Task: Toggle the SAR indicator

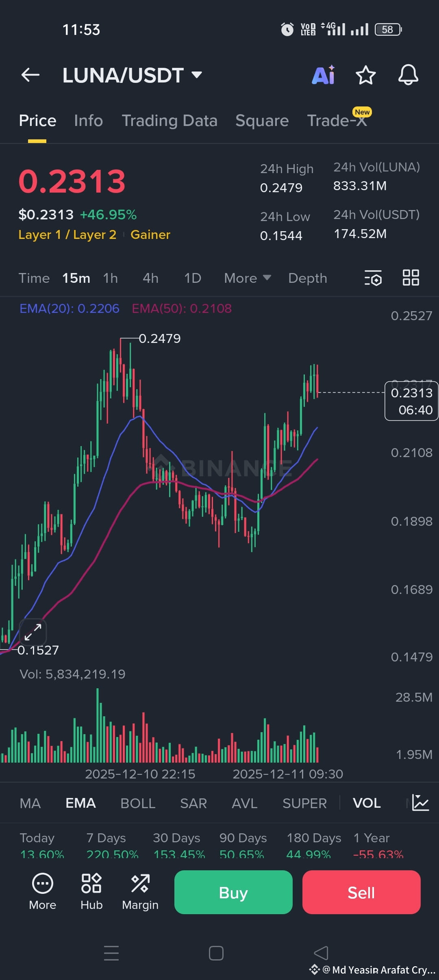Action: [x=193, y=803]
